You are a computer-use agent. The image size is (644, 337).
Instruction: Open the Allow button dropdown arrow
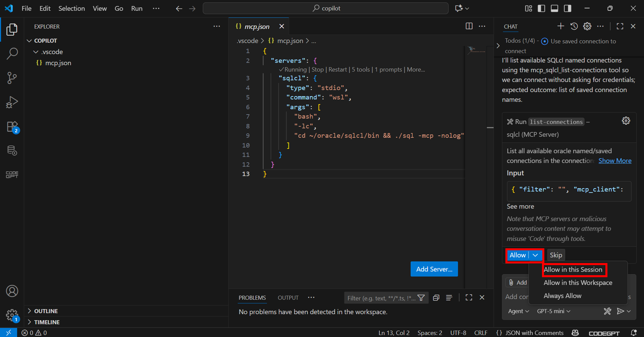(536, 255)
